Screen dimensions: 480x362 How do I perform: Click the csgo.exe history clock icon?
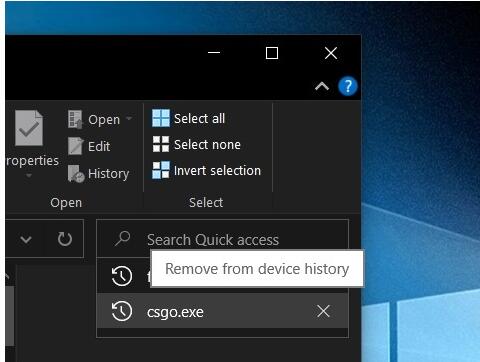[122, 311]
